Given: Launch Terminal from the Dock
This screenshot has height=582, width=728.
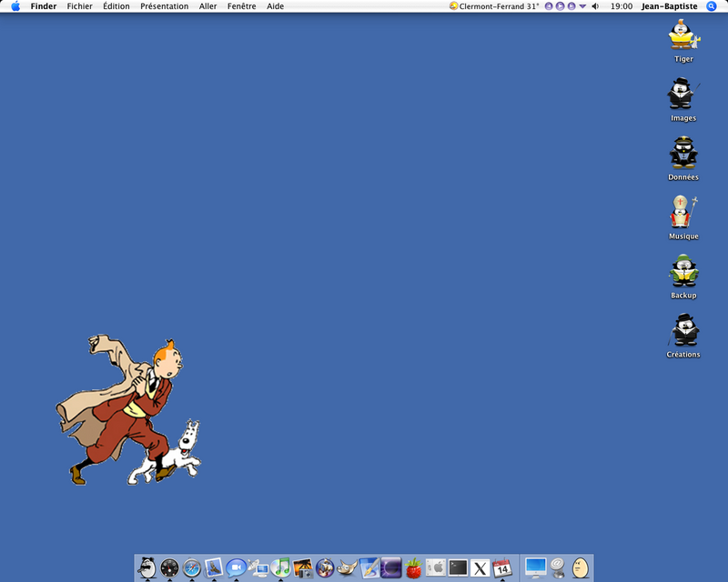Looking at the screenshot, I should pyautogui.click(x=458, y=567).
